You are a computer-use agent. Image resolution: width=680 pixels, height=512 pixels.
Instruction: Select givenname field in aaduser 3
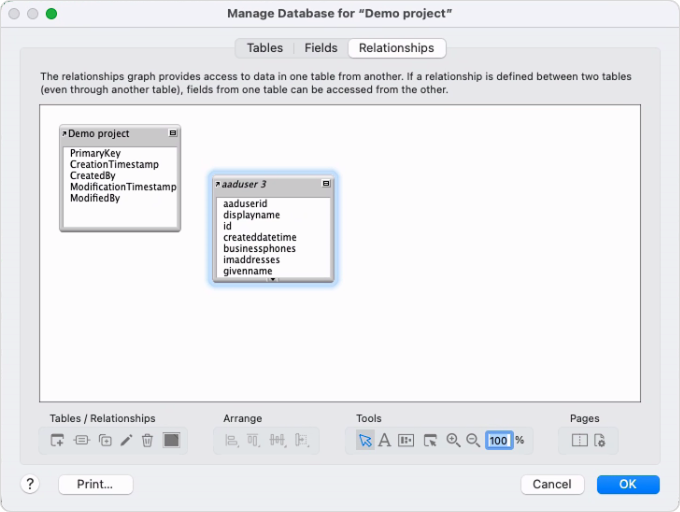(248, 271)
